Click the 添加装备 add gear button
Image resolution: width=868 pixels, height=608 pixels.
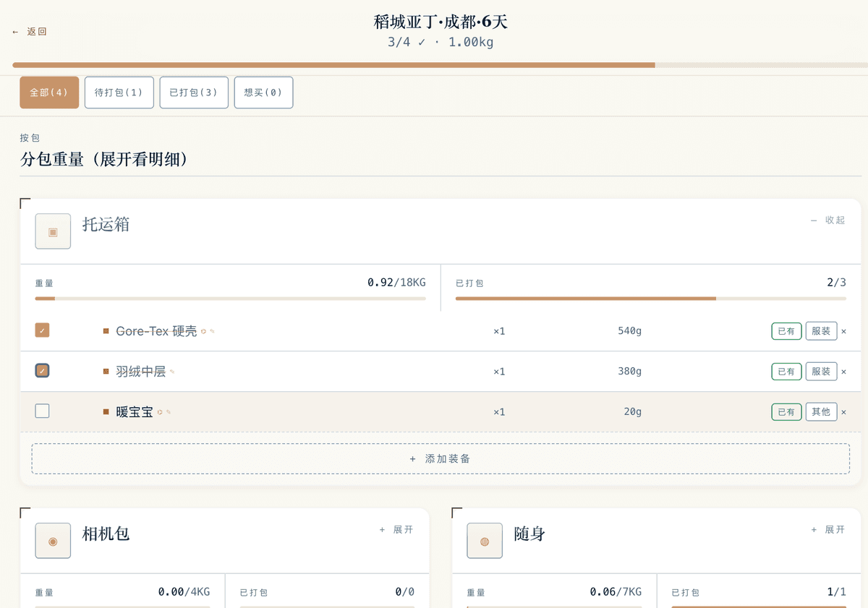[441, 458]
